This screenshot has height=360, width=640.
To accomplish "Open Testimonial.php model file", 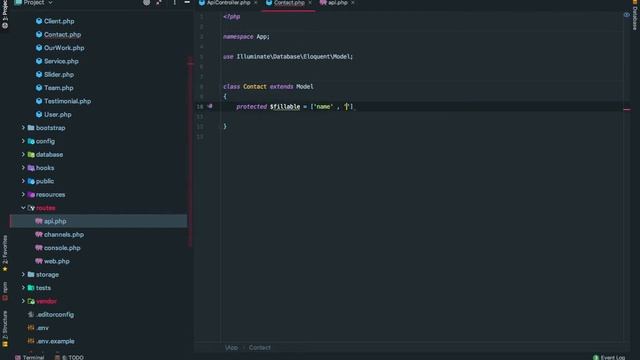I will pos(67,101).
